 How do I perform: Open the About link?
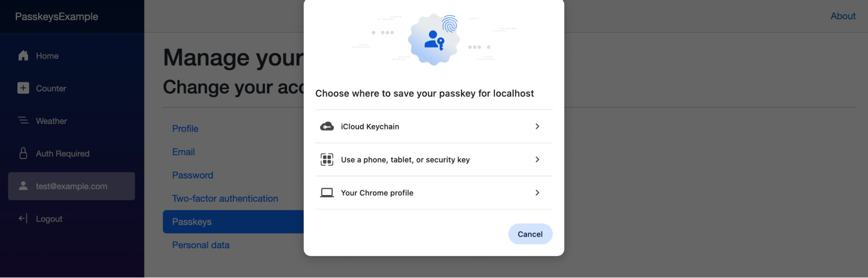coord(843,16)
